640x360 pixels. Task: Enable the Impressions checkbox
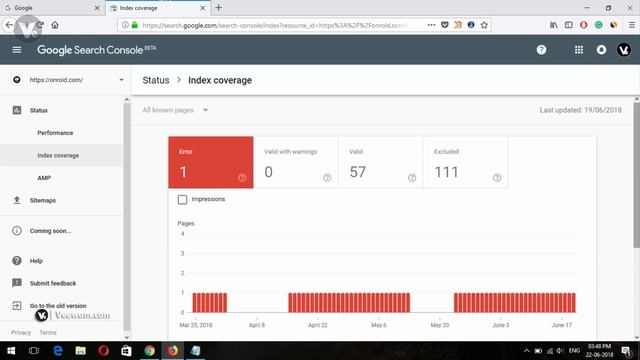[182, 199]
